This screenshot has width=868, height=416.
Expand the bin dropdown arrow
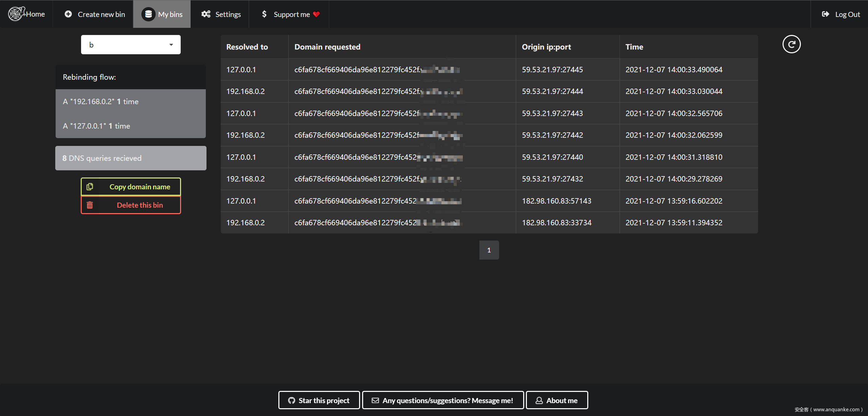click(x=171, y=44)
